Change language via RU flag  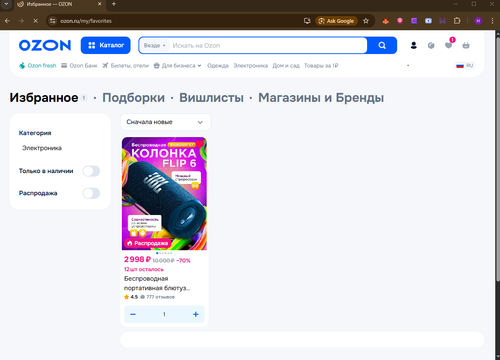(x=465, y=66)
